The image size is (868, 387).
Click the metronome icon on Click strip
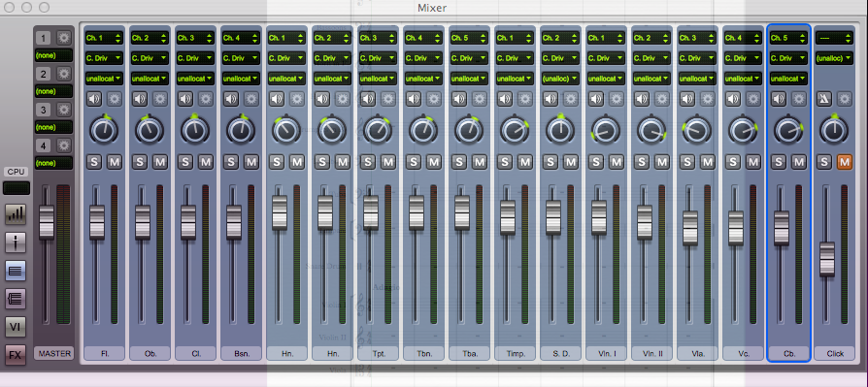(x=823, y=99)
